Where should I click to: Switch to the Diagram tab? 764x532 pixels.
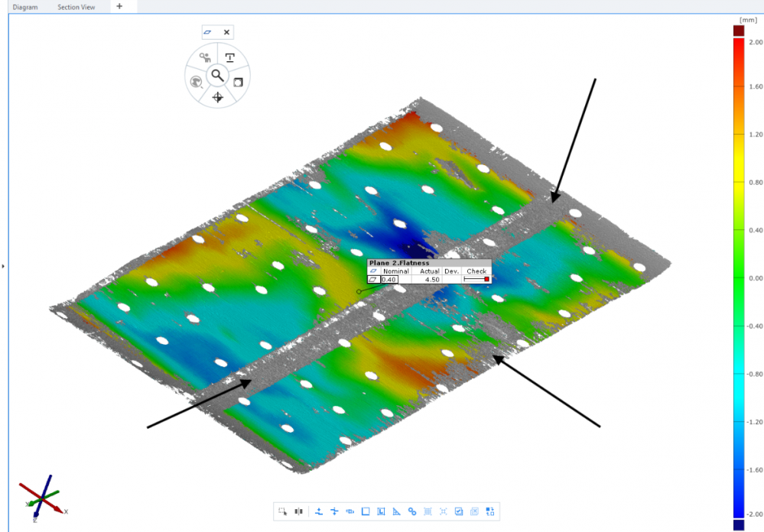tap(25, 7)
